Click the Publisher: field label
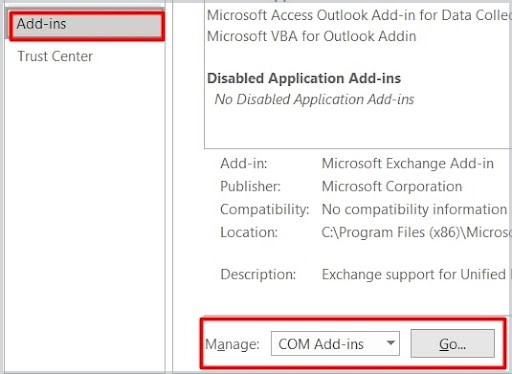This screenshot has height=374, width=512. click(250, 186)
